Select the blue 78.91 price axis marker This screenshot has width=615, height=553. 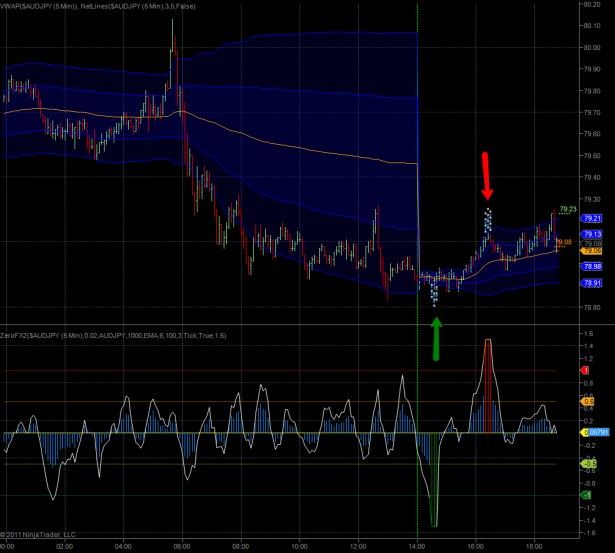click(x=592, y=284)
